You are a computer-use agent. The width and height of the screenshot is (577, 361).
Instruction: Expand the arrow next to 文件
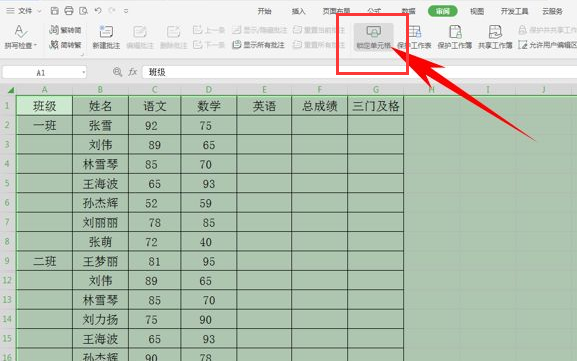39,11
